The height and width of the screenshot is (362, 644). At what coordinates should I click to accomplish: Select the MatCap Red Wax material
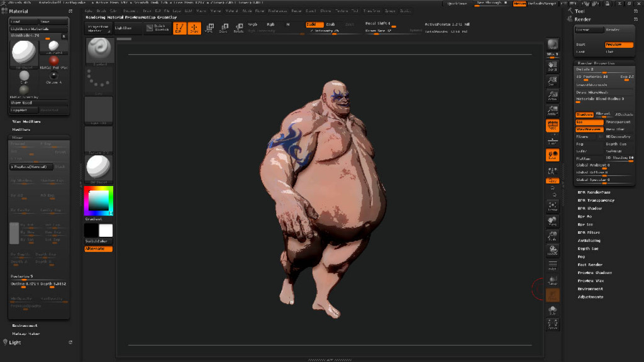coord(54,62)
